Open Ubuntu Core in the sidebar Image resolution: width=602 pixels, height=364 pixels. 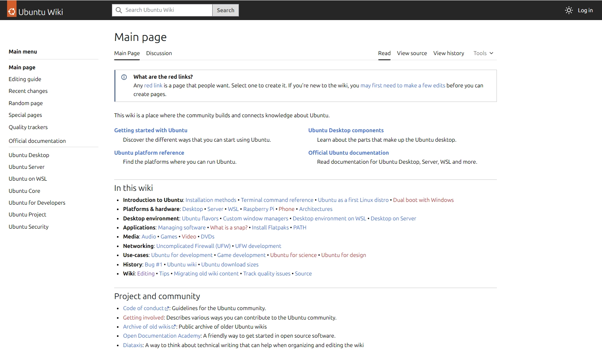(24, 191)
